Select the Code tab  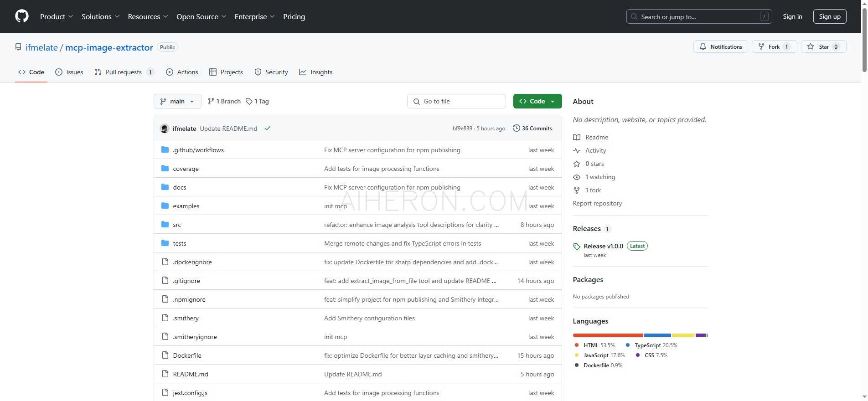point(31,72)
